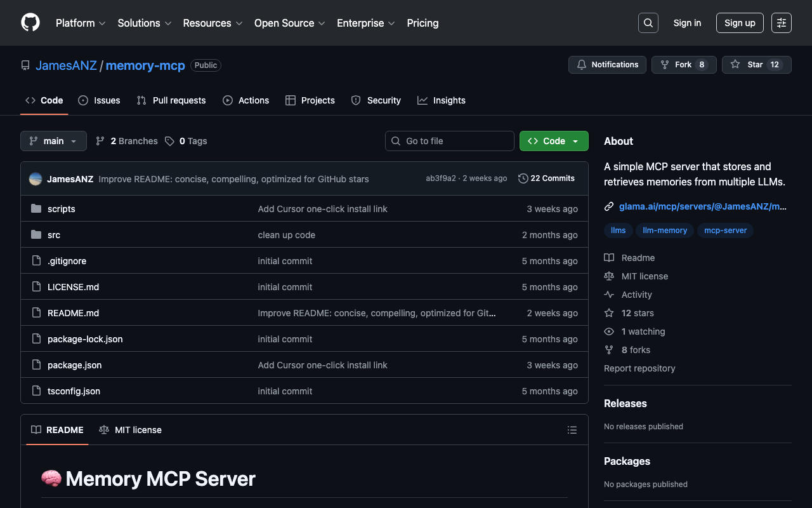Fork the memory-mcp repository
Viewport: 812px width, 508px height.
tap(683, 65)
